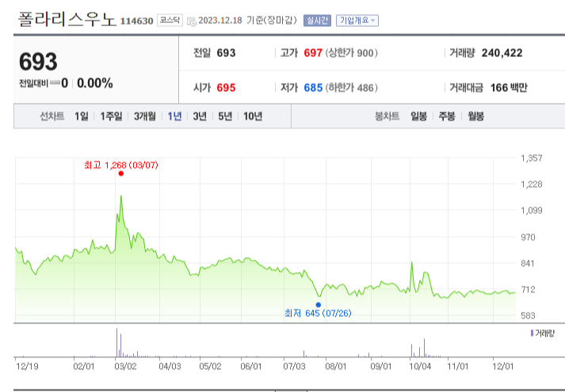The height and width of the screenshot is (392, 565).
Task: Show the 5년 line chart
Action: pos(225,116)
